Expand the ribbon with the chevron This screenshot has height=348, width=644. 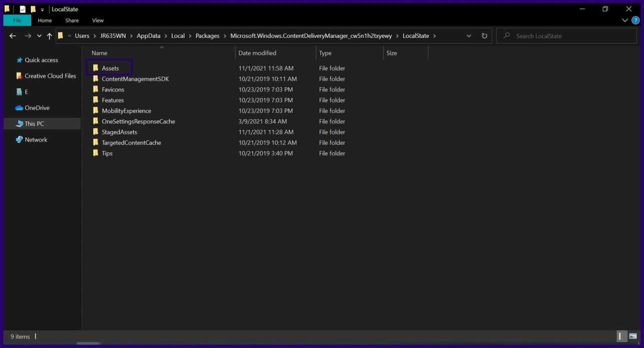(x=625, y=20)
